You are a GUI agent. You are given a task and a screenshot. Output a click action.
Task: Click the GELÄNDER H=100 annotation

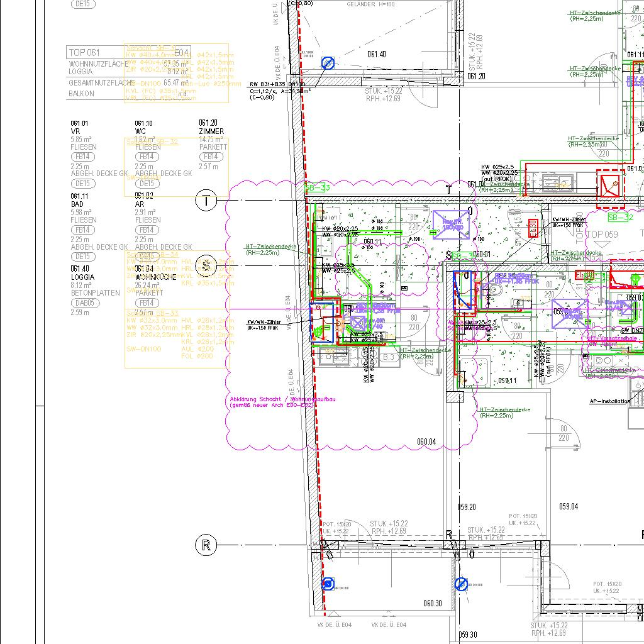pos(371,4)
